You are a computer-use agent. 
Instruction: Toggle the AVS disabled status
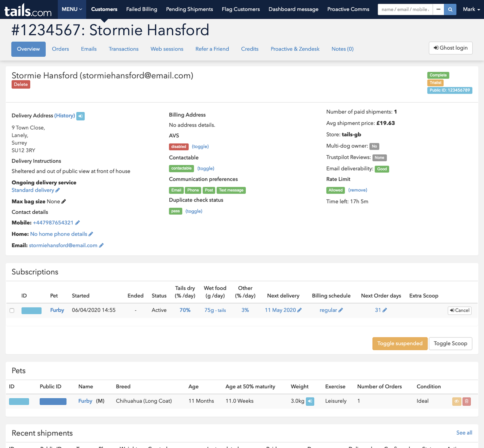[200, 147]
